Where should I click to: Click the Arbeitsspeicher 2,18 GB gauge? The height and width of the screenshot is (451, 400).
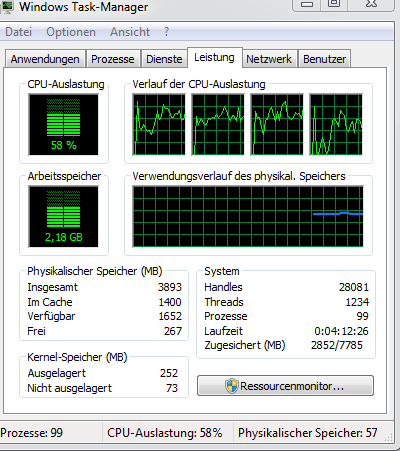(63, 216)
